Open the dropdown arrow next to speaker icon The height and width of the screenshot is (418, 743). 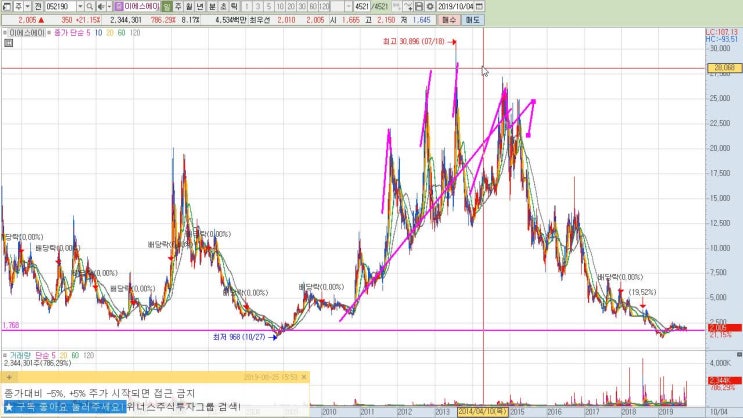pos(109,7)
